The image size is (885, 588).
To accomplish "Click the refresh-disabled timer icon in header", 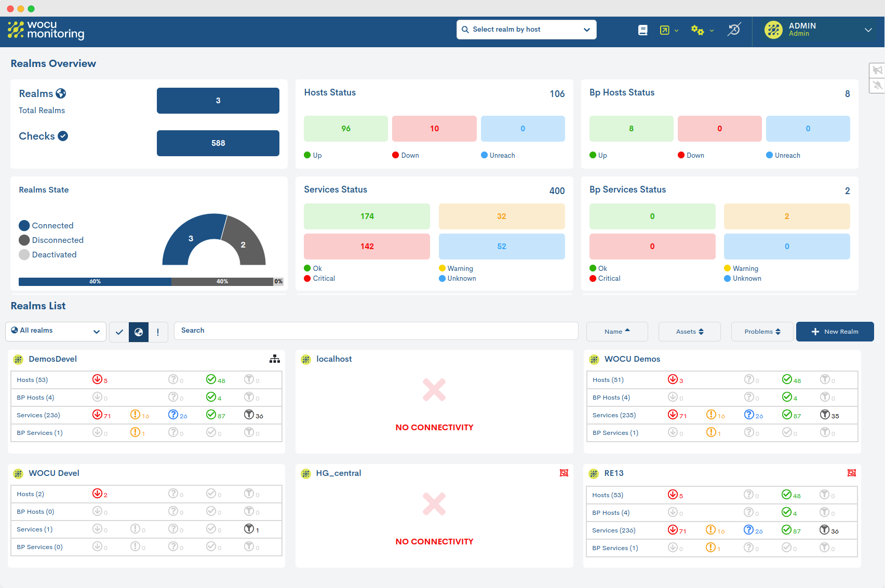I will click(x=733, y=30).
